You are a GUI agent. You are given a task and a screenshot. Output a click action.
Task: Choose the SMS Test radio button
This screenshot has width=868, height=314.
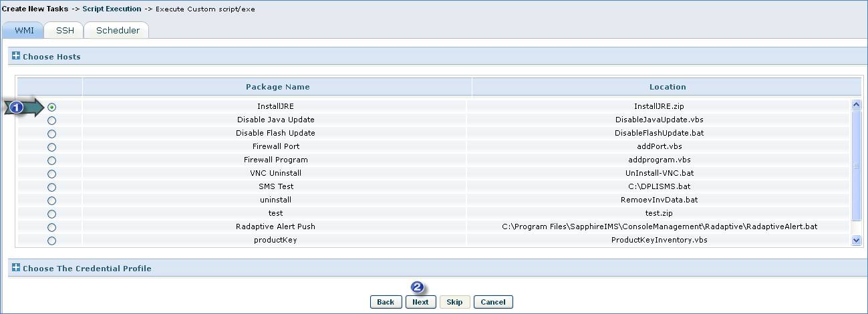[51, 187]
